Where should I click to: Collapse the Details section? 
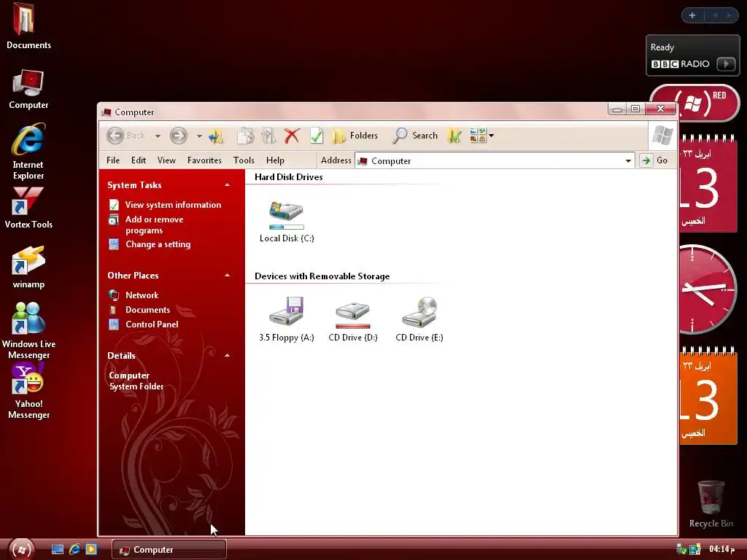[x=228, y=355]
